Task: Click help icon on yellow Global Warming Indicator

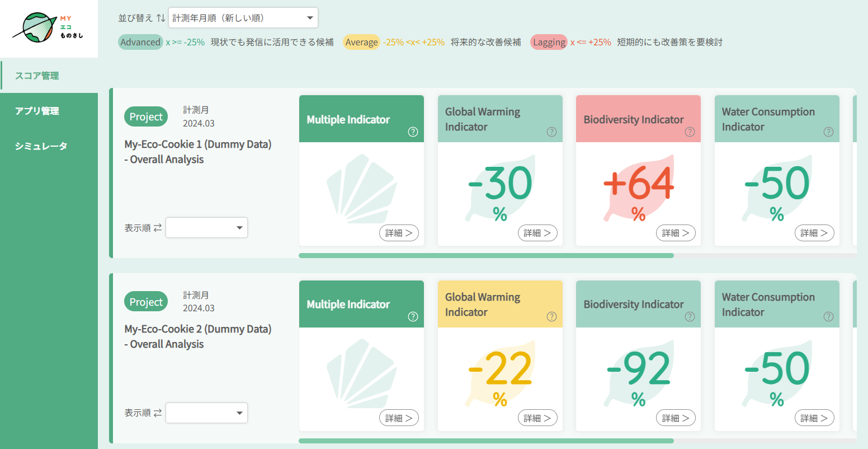Action: point(551,317)
